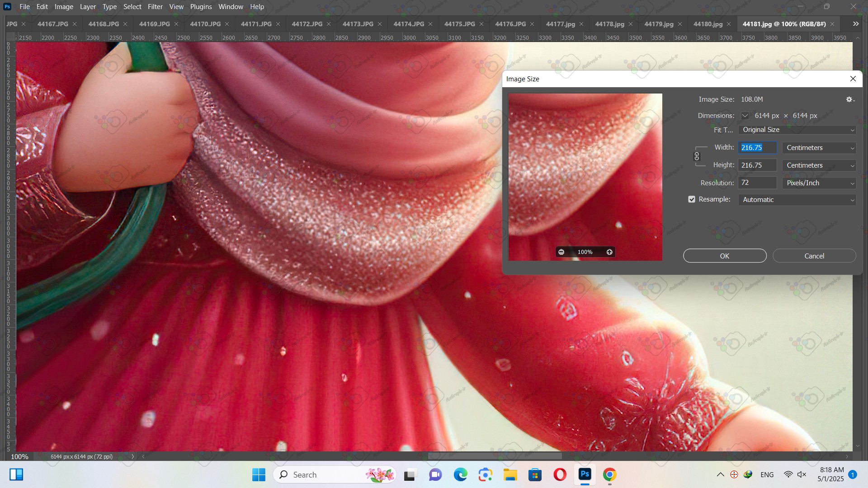
Task: Open Microsoft Store from taskbar
Action: 535,474
